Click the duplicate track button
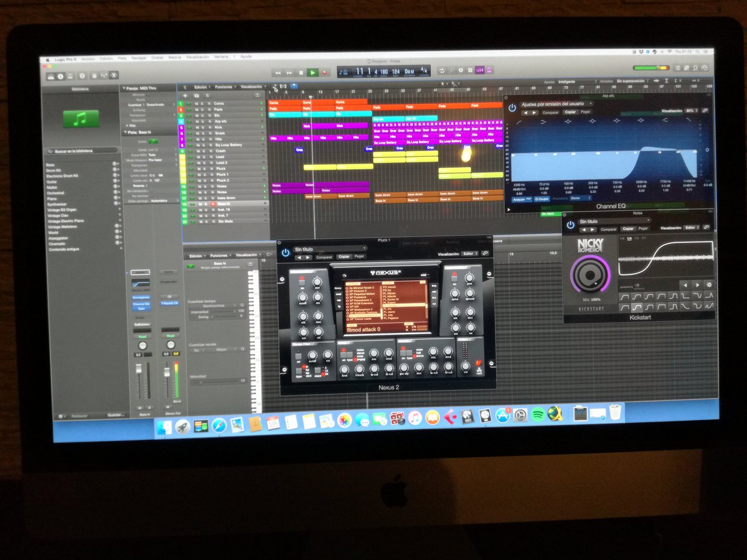Screen dimensions: 747x560 [x=197, y=95]
